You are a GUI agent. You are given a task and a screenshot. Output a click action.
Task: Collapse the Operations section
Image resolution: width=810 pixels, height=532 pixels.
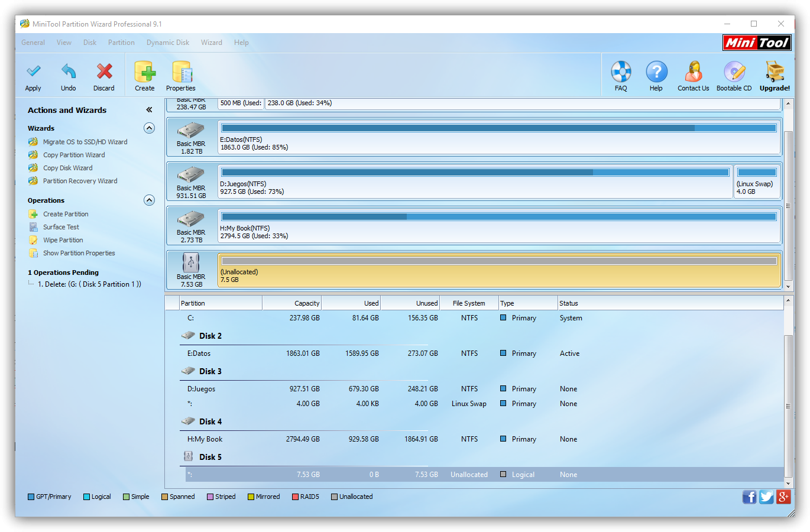tap(149, 200)
